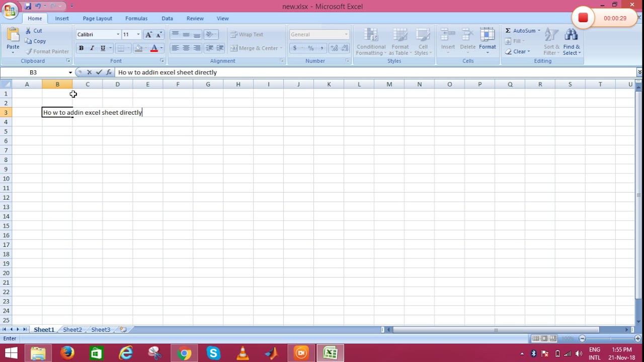Increase indent of cell contents
The width and height of the screenshot is (644, 362).
click(x=220, y=48)
